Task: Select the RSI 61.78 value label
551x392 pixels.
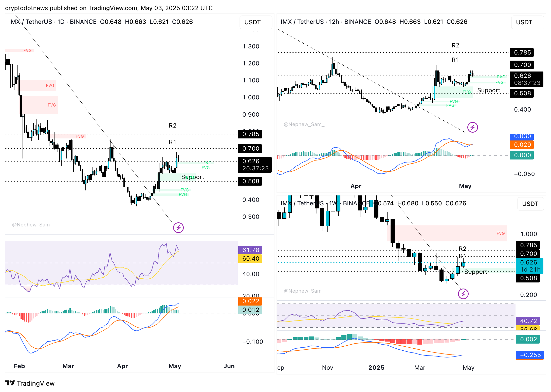Action: point(250,250)
